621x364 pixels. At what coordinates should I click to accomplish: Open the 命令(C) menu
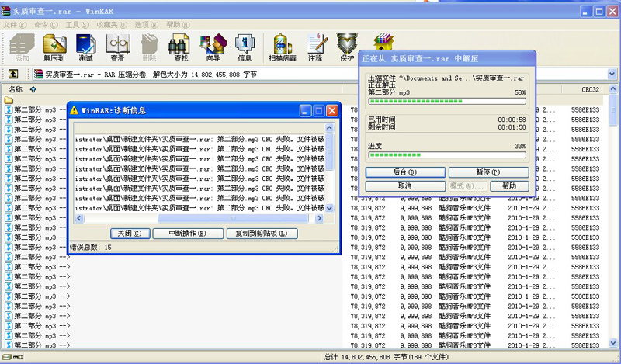46,25
